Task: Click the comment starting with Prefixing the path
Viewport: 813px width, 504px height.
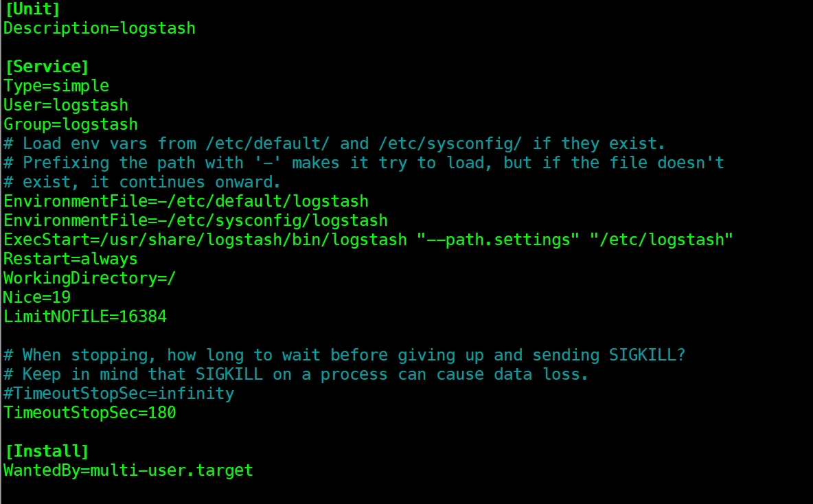Action: (x=363, y=163)
